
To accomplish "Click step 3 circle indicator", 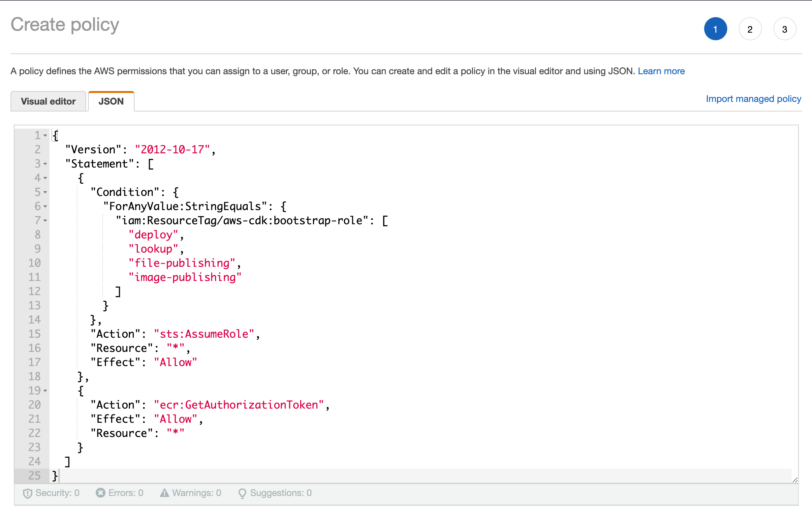I will point(785,29).
